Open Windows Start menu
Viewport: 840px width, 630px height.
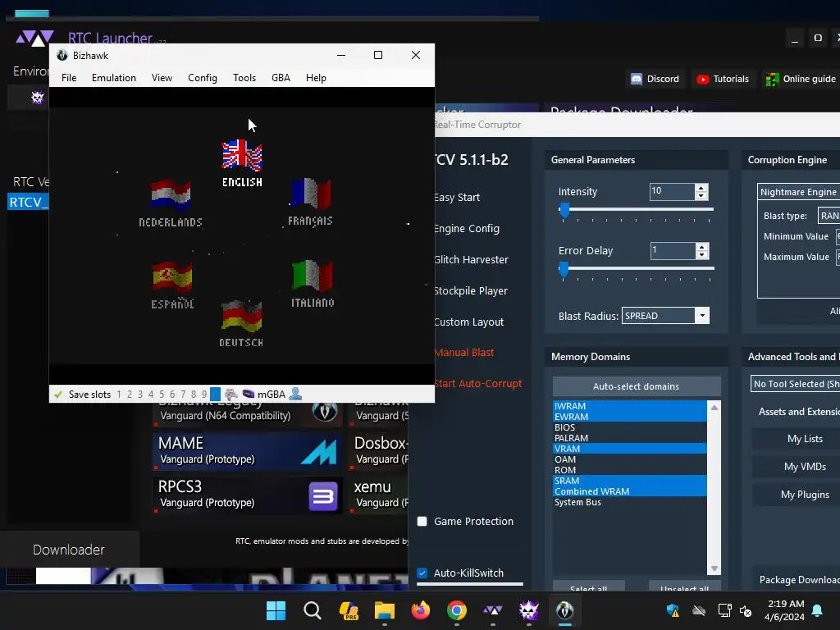point(276,610)
